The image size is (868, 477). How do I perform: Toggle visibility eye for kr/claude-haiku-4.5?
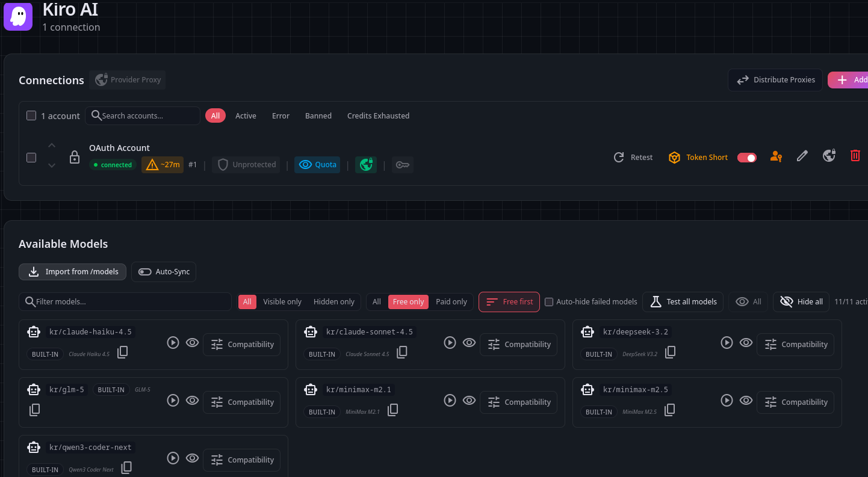point(192,342)
